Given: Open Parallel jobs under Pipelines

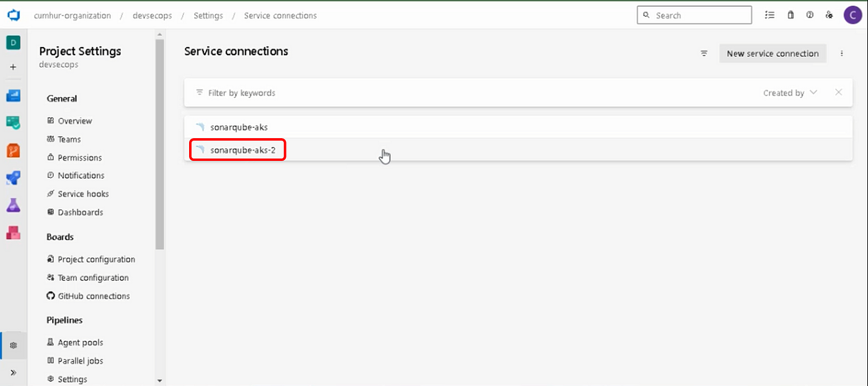Looking at the screenshot, I should pos(75,361).
